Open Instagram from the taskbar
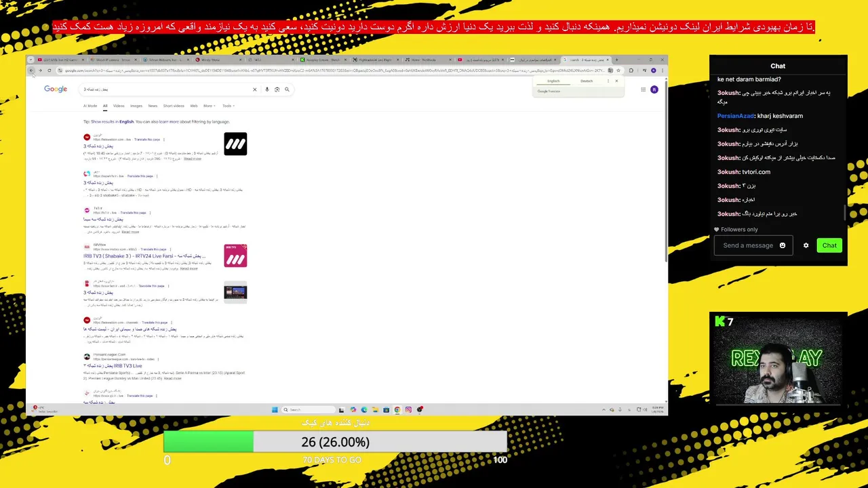Screen dimensions: 868x488 point(408,409)
